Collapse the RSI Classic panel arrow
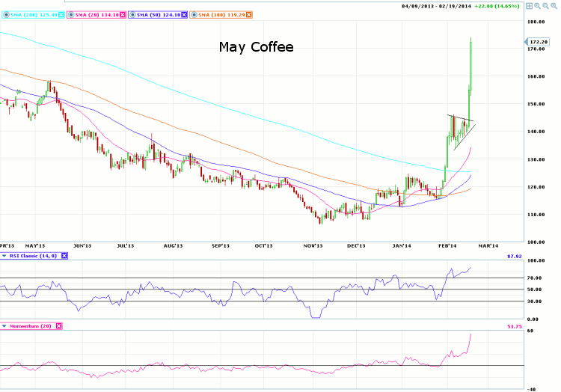561x392 pixels. pos(5,256)
